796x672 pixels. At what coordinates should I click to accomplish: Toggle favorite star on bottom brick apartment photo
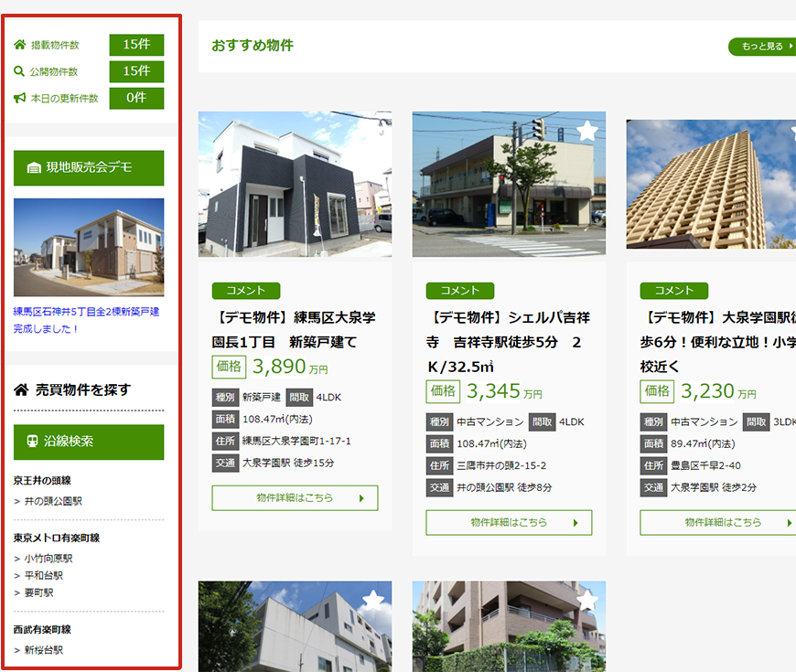(587, 600)
